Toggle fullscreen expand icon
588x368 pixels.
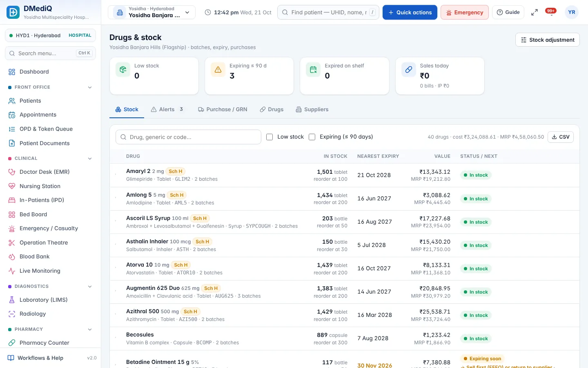point(534,12)
